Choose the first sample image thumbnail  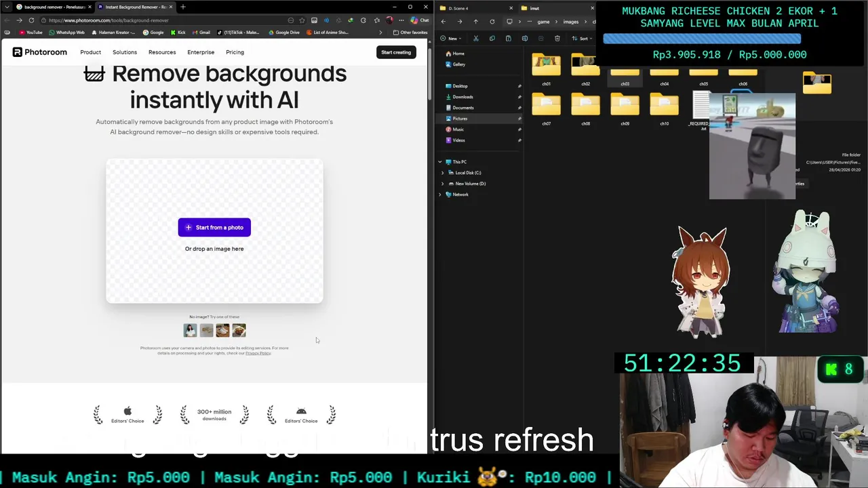[x=190, y=330]
